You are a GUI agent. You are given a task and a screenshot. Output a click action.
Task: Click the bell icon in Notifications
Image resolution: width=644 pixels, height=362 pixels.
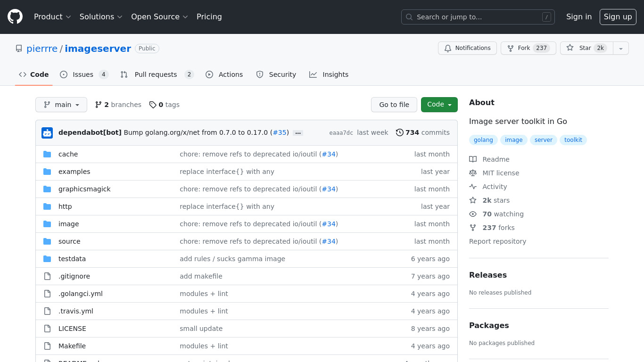(x=447, y=48)
